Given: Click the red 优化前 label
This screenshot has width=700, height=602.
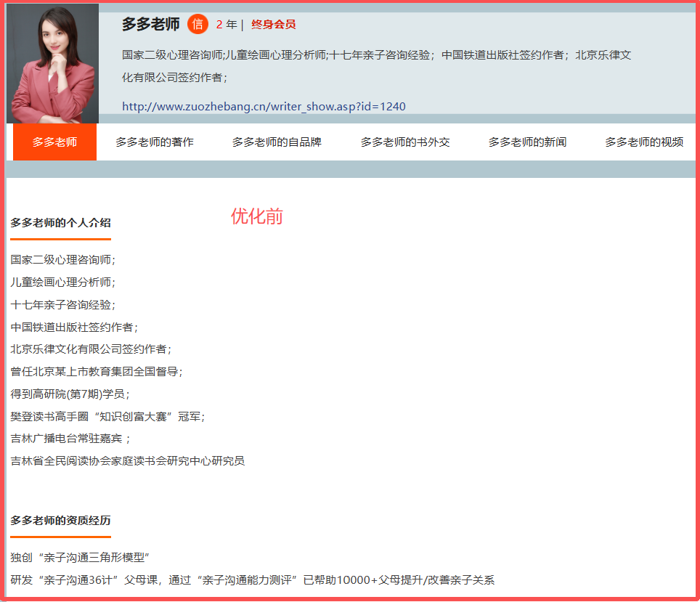Looking at the screenshot, I should coord(257,216).
